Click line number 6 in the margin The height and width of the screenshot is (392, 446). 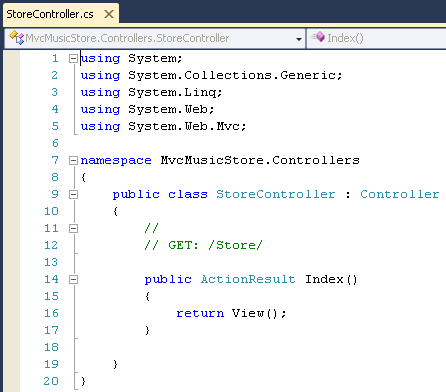coord(55,143)
